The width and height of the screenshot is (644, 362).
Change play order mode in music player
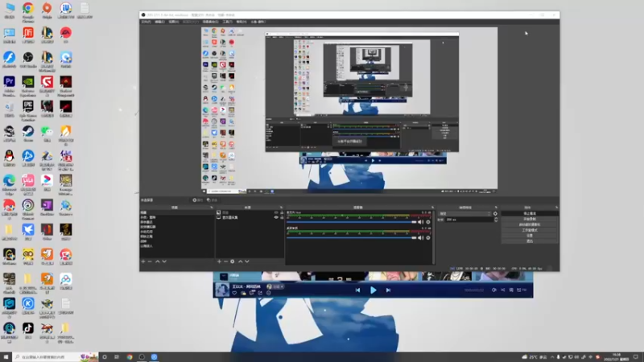(x=502, y=290)
